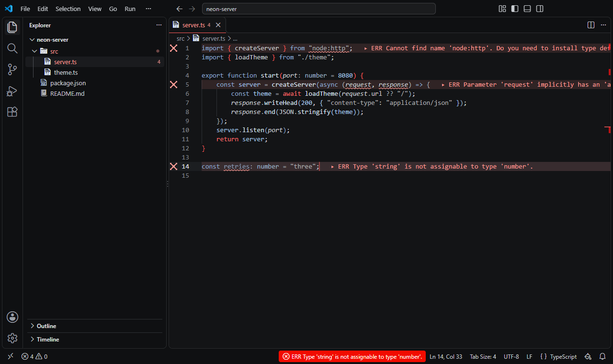613x364 pixels.
Task: Open the Run menu
Action: click(130, 9)
